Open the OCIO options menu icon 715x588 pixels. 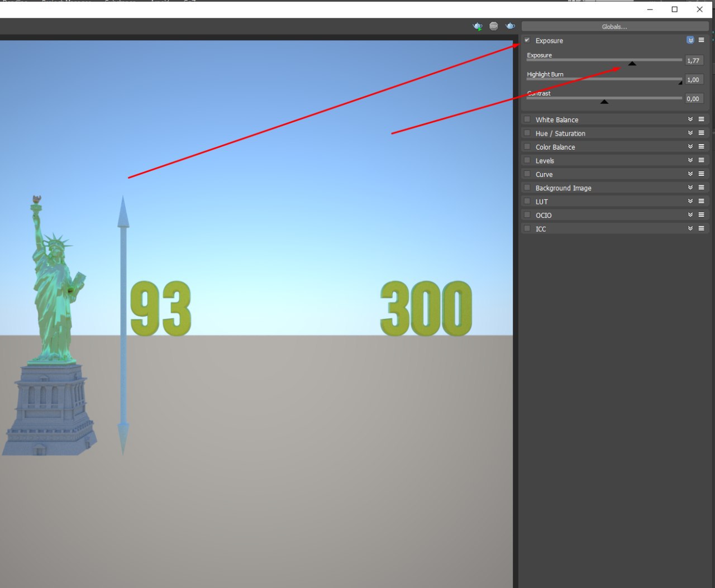[701, 215]
